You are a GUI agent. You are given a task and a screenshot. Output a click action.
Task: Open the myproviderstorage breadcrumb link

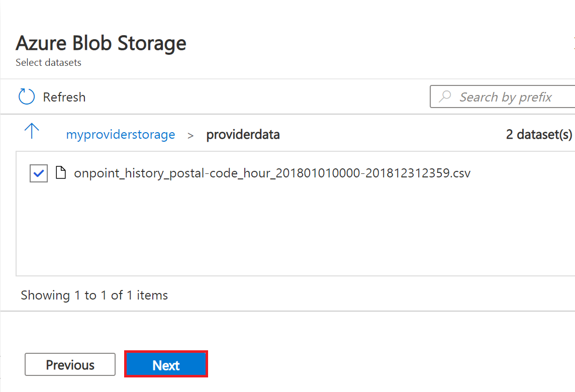pyautogui.click(x=121, y=135)
